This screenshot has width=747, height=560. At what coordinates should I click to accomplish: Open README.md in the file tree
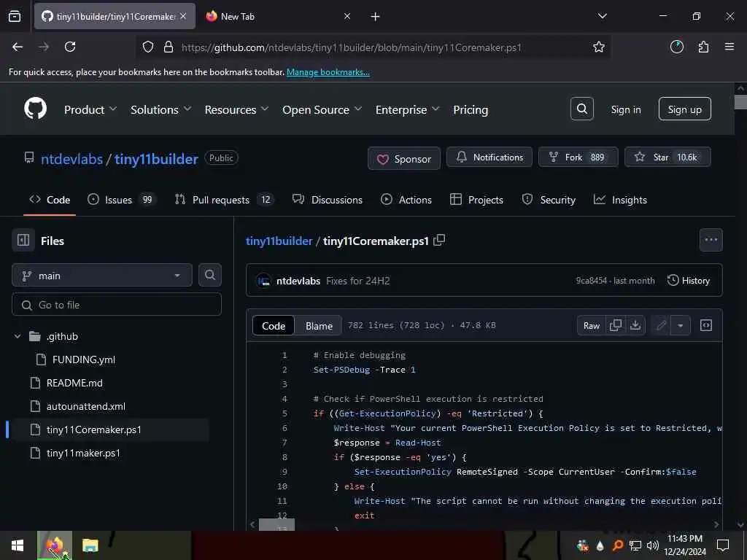click(x=74, y=383)
